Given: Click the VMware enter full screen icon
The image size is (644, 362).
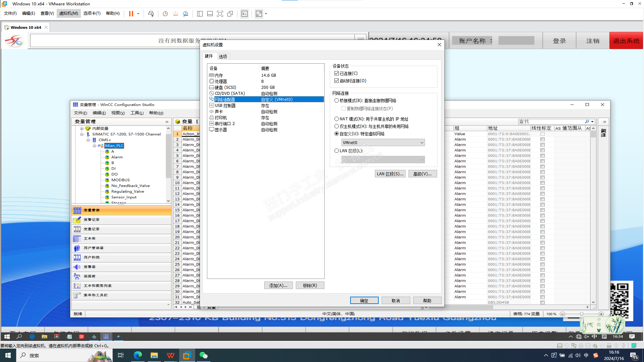Looking at the screenshot, I should coord(220,14).
